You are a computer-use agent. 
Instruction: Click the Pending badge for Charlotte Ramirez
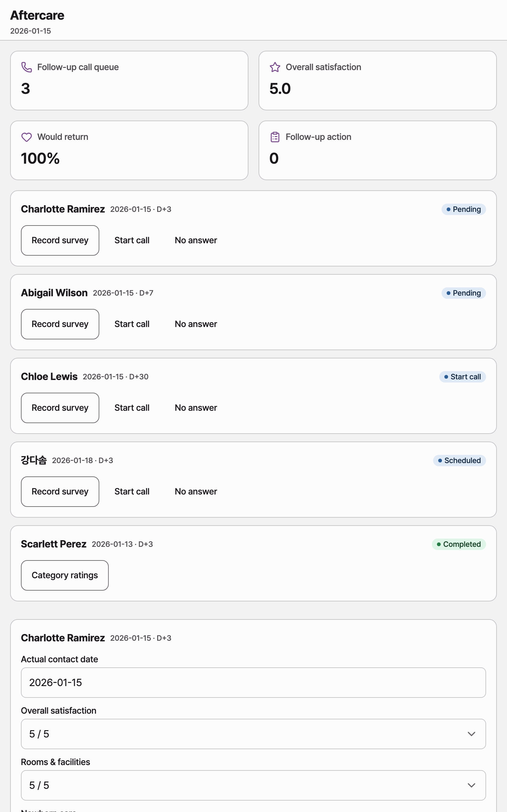(463, 209)
